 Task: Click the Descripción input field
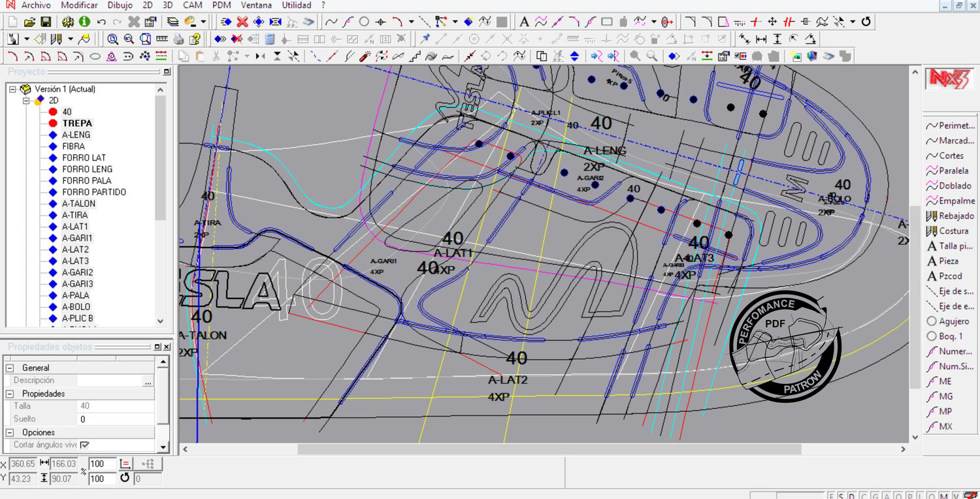109,381
